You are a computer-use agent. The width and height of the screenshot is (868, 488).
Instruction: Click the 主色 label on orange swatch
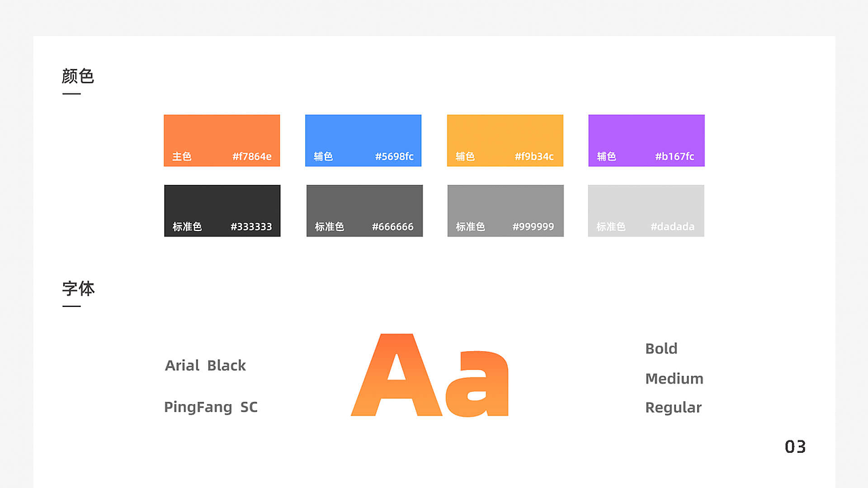pos(182,157)
